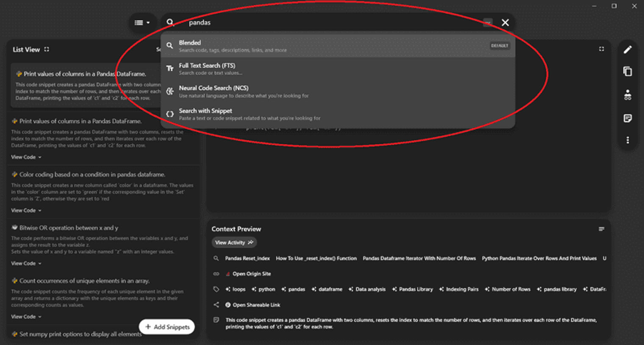Image resolution: width=644 pixels, height=345 pixels.
Task: Open the view switcher dropdown
Action: pyautogui.click(x=142, y=22)
